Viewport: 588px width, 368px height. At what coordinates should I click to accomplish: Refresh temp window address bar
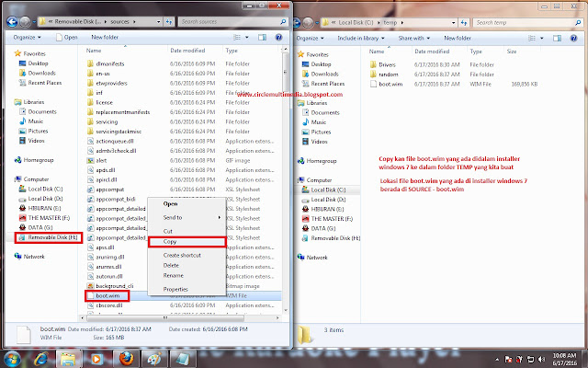pyautogui.click(x=464, y=22)
